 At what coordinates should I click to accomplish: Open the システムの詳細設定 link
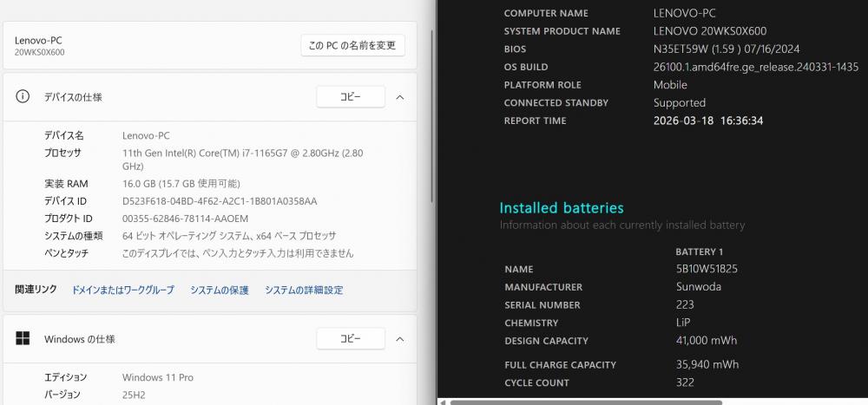tap(304, 290)
